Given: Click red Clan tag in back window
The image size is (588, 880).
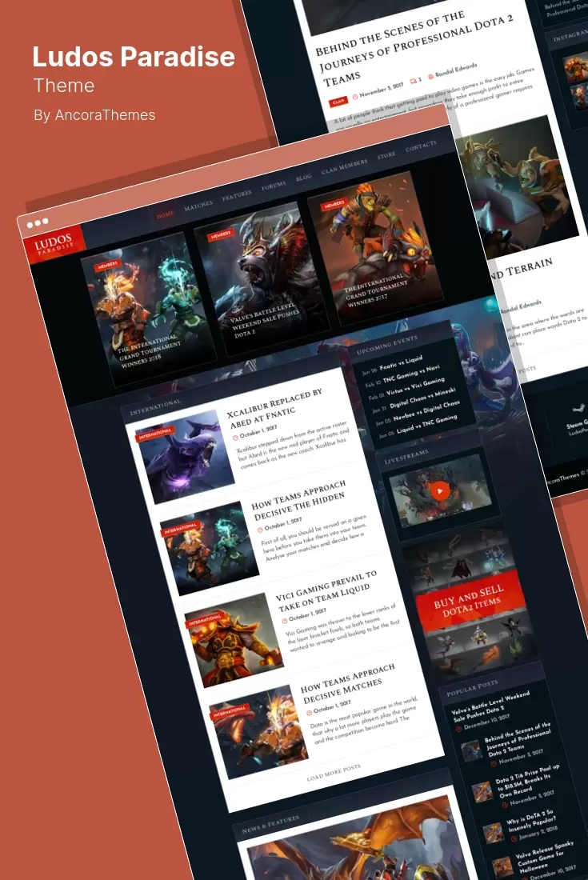Looking at the screenshot, I should (x=338, y=102).
